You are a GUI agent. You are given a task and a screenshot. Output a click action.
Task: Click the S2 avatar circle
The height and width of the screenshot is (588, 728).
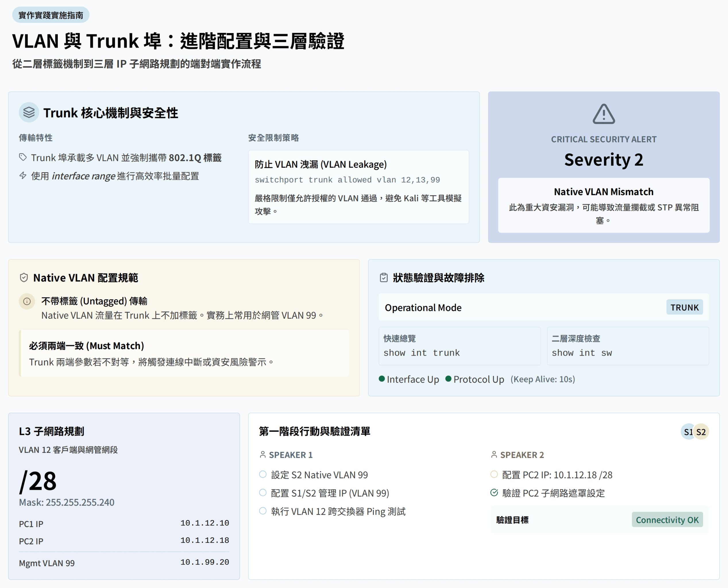(x=702, y=432)
